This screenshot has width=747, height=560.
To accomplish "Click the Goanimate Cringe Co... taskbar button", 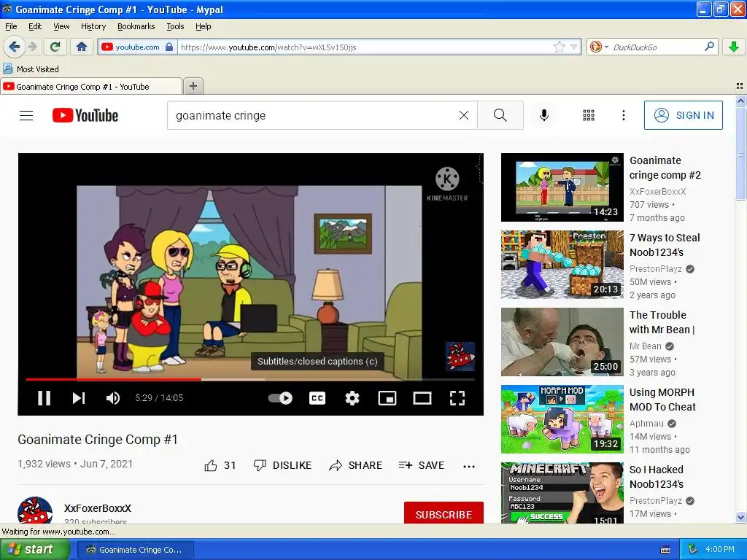I will pyautogui.click(x=135, y=550).
